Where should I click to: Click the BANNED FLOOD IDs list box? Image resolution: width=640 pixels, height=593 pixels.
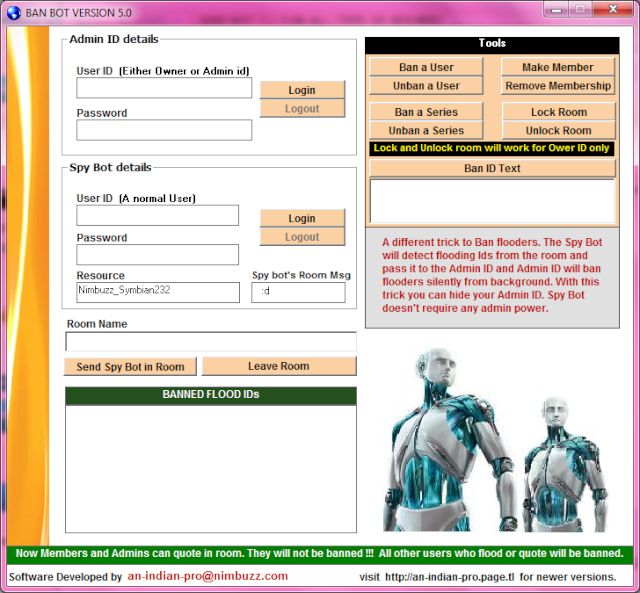[211, 469]
